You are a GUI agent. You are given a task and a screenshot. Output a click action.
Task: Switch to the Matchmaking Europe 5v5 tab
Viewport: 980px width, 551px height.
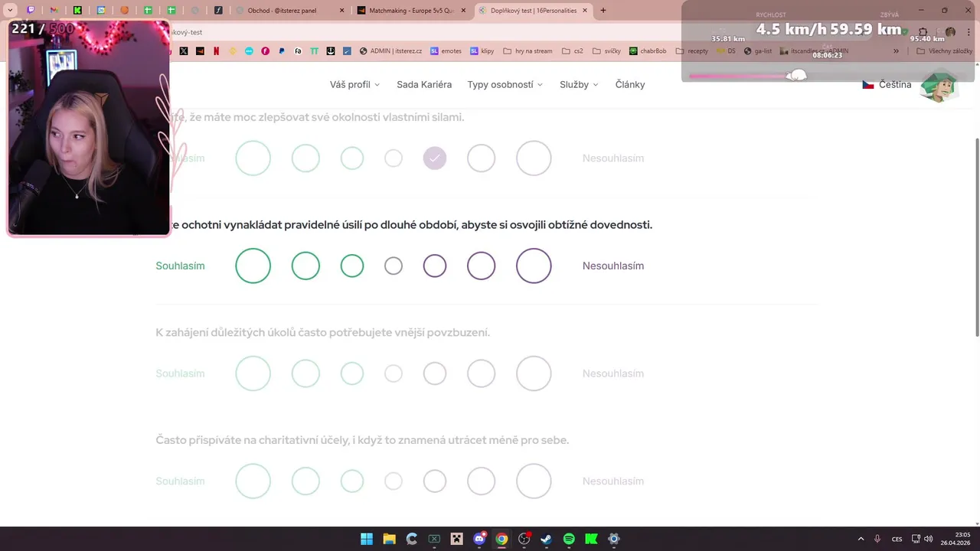click(x=411, y=11)
